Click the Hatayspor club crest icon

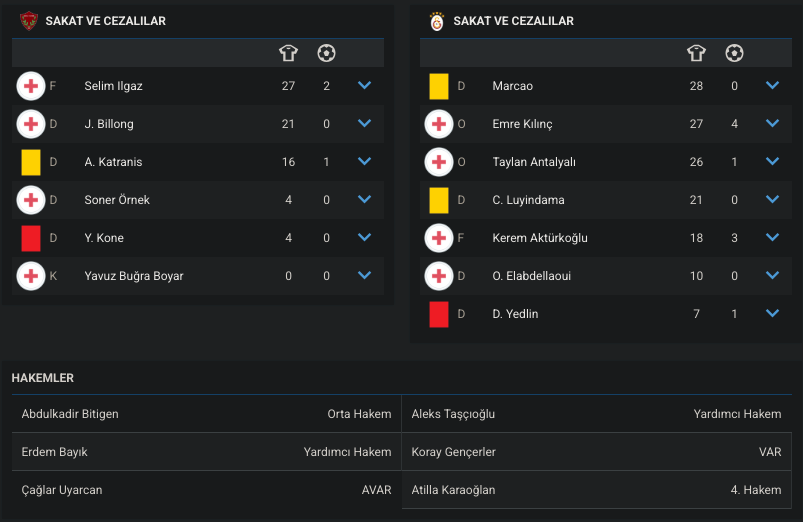pos(29,21)
